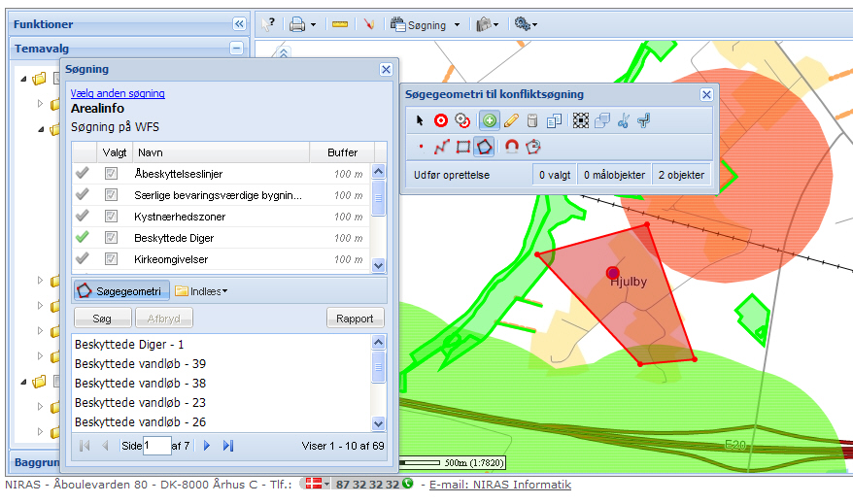Activate the green plus create-geometry tool
This screenshot has height=504, width=853.
click(489, 120)
